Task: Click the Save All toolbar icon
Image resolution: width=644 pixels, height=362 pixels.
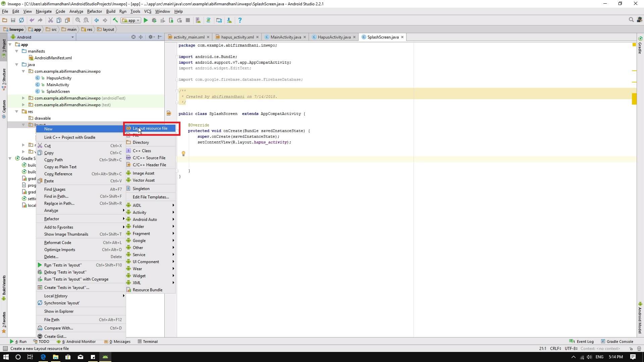Action: (x=13, y=20)
